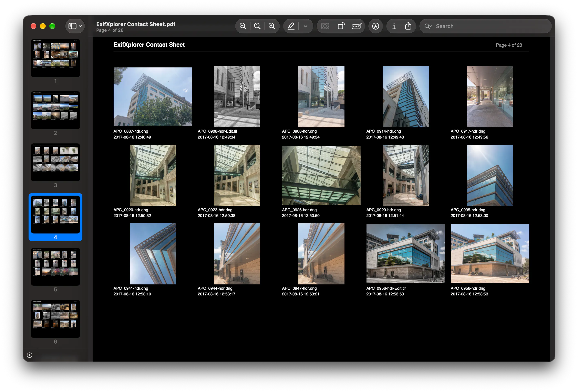Screen dimensions: 578x392
Task: Click the APC_0887-hdr.dng photo
Action: coord(153,97)
